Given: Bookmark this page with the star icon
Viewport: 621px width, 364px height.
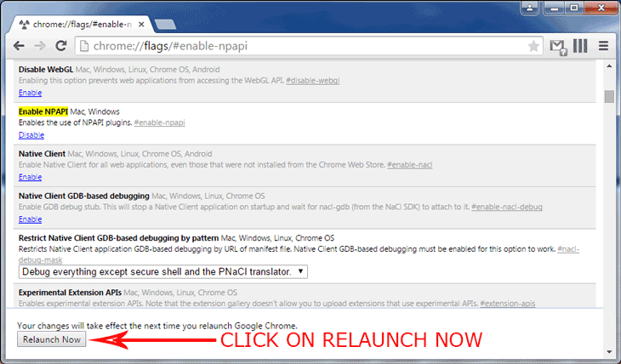Looking at the screenshot, I should coord(533,46).
